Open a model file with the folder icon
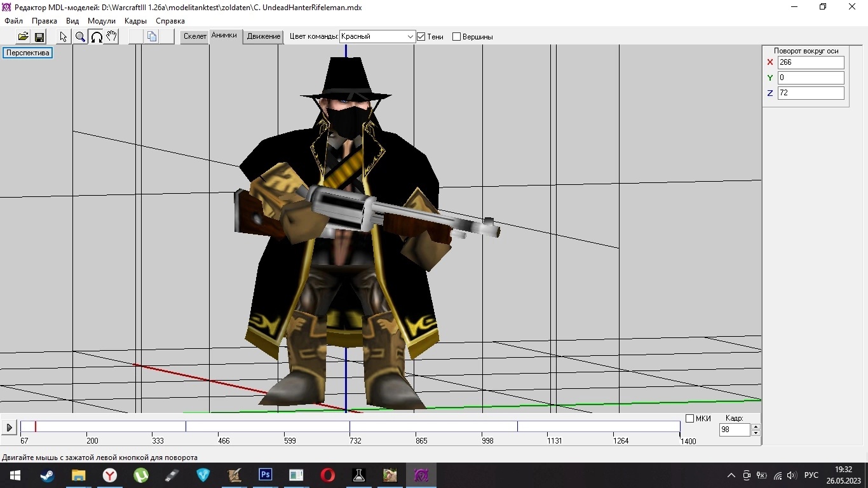 (x=23, y=37)
